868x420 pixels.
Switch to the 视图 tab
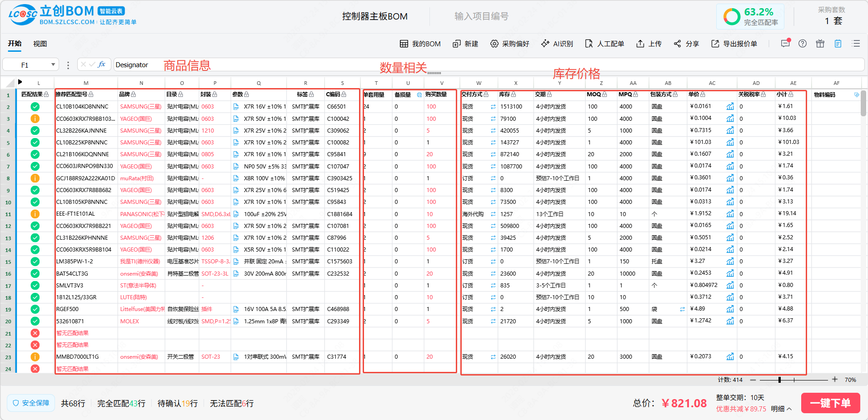(x=40, y=44)
